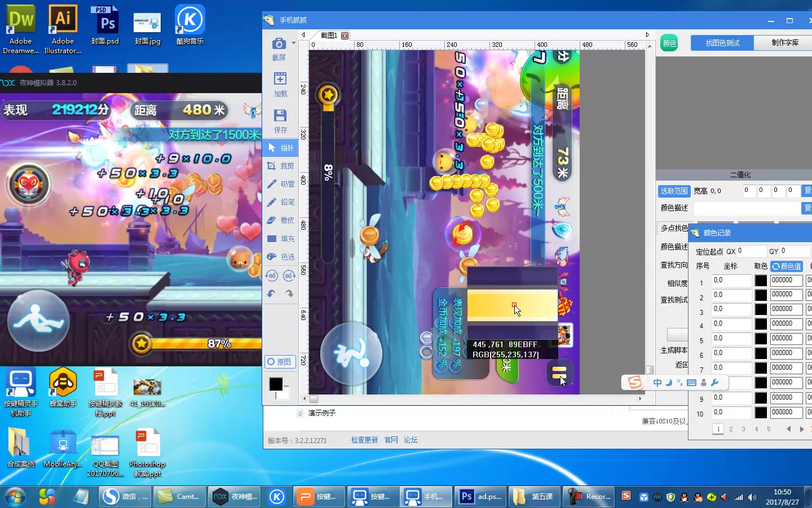Click the 颜色值 refresh button

(787, 266)
